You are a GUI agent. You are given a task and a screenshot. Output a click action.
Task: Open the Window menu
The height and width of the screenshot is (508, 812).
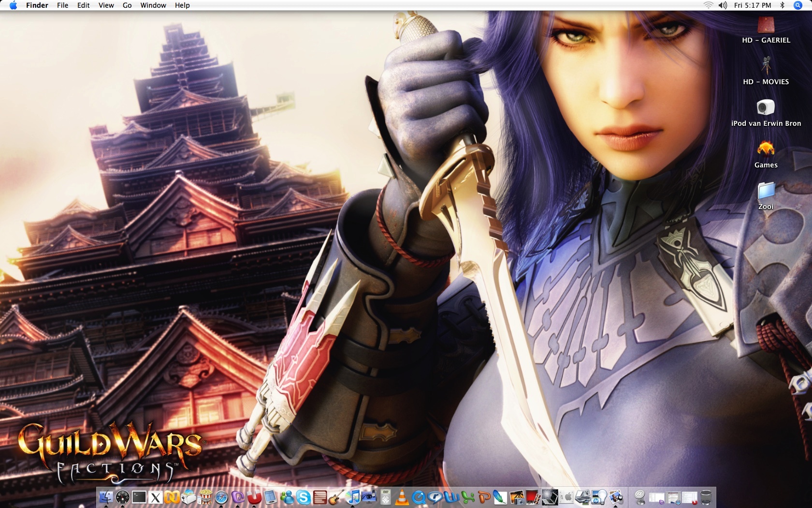point(153,5)
